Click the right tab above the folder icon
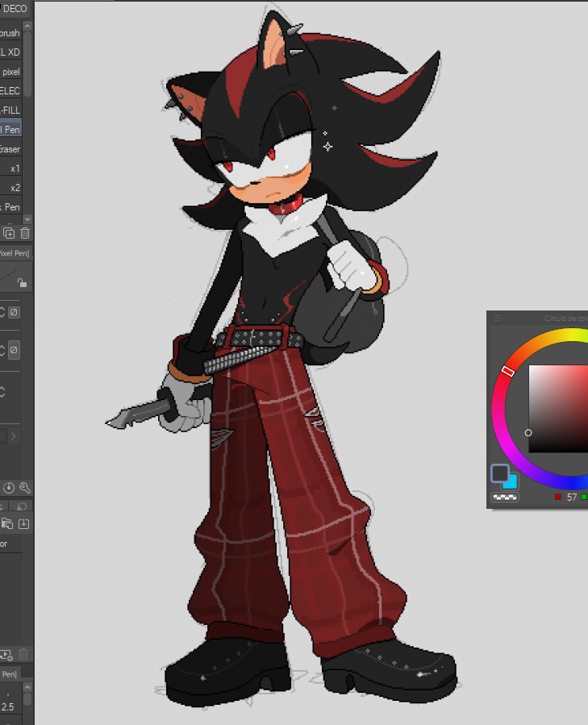Screen dimensions: 588x725 click(21, 506)
